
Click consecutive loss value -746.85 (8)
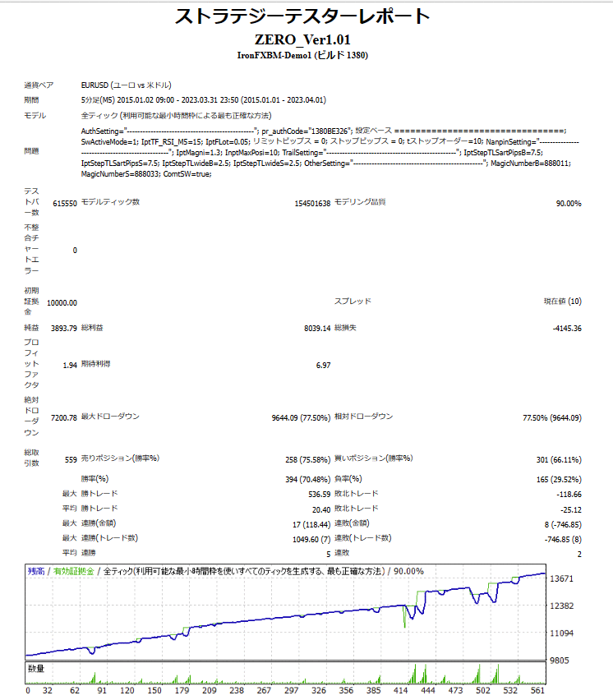click(x=563, y=539)
